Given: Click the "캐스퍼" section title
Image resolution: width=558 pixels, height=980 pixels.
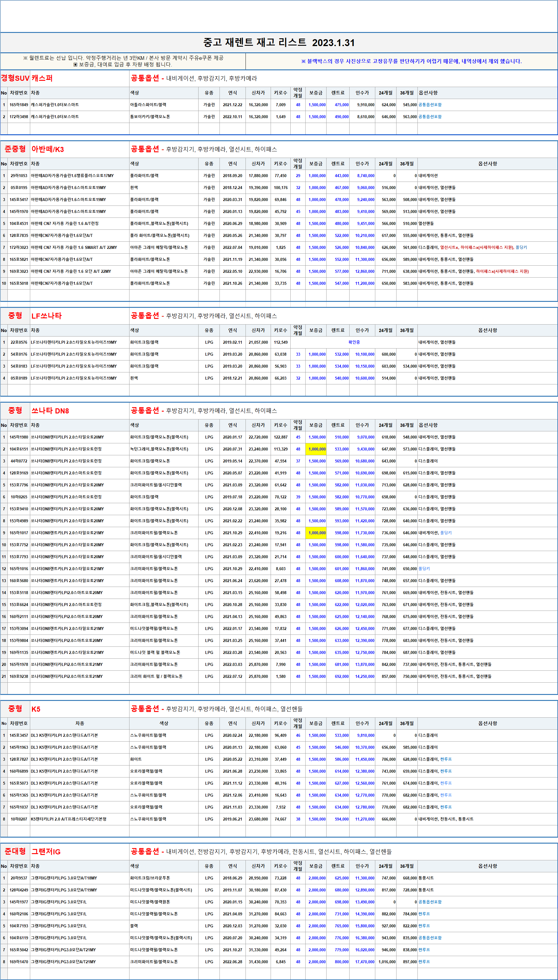Looking at the screenshot, I should pyautogui.click(x=42, y=78).
